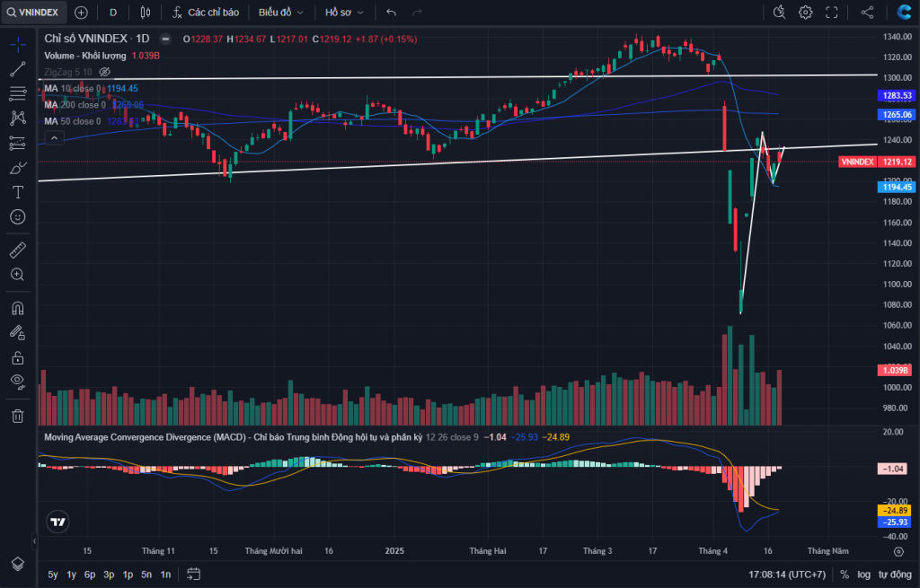Toggle lock all drawings
This screenshot has height=588, width=920.
18,357
